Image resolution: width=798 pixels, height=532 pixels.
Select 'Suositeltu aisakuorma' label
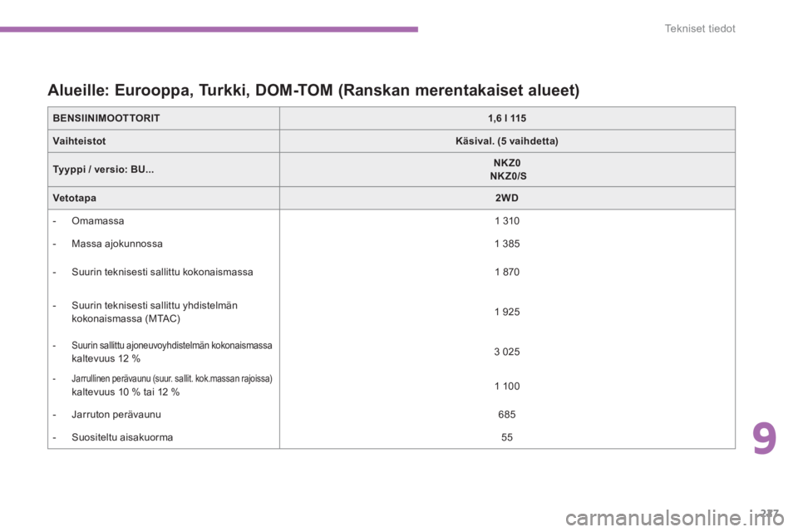[122, 437]
